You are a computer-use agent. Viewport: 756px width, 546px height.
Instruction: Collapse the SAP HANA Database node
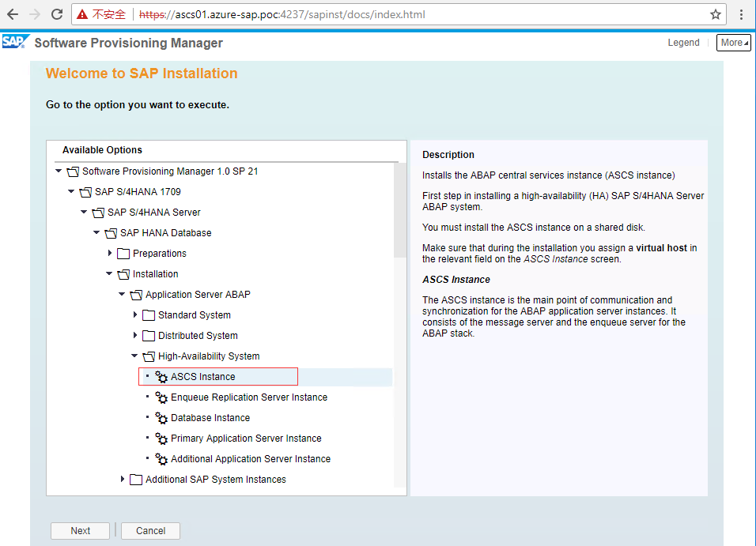tap(96, 232)
